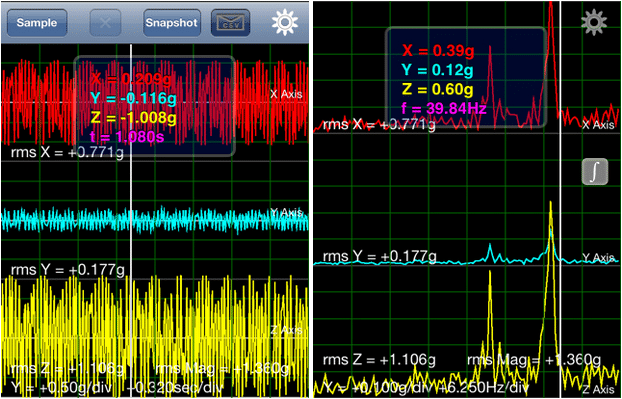Image resolution: width=622 pixels, height=399 pixels.
Task: Tap rms X = +0.771g in time view
Action: click(68, 152)
